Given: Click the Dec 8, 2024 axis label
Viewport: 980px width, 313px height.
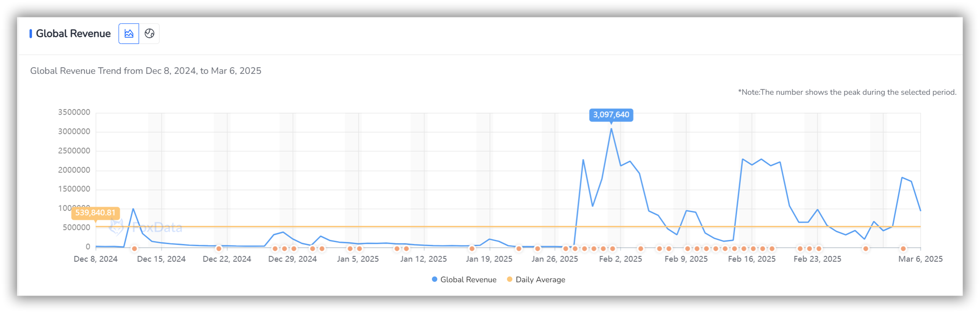Looking at the screenshot, I should pyautogui.click(x=96, y=259).
